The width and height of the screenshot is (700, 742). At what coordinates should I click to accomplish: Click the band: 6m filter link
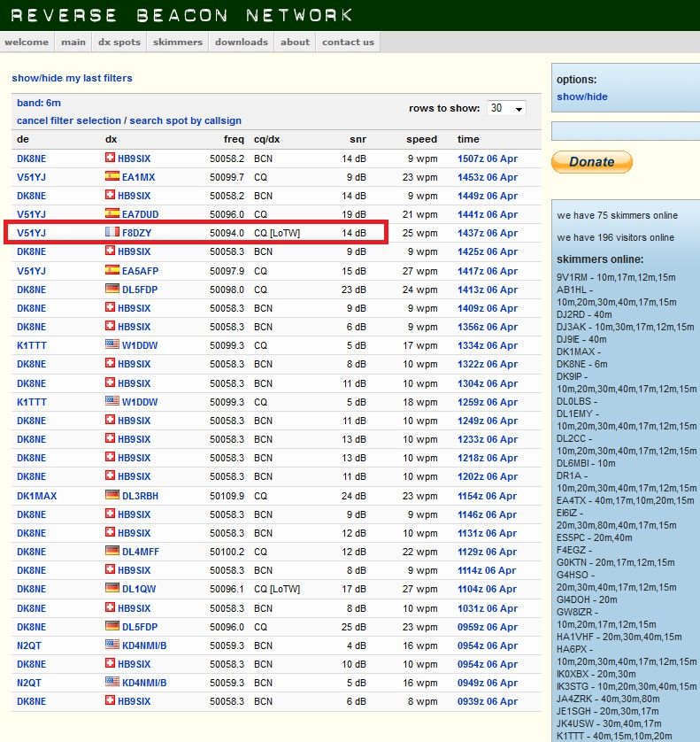click(x=39, y=103)
